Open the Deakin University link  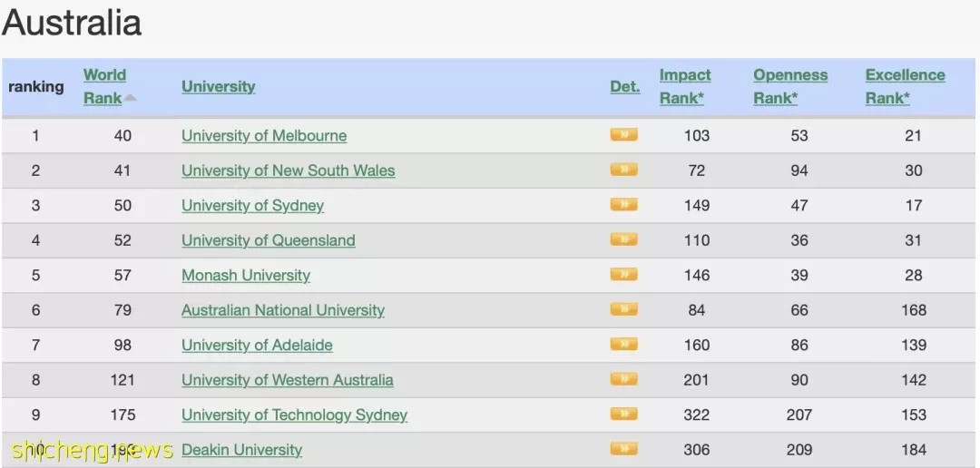241,450
